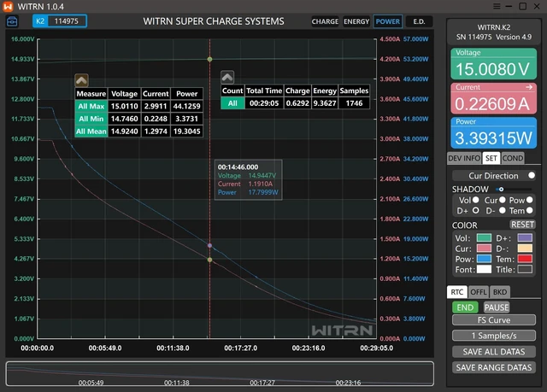Open the DEV INFO tab
547x392 pixels.
(x=464, y=158)
